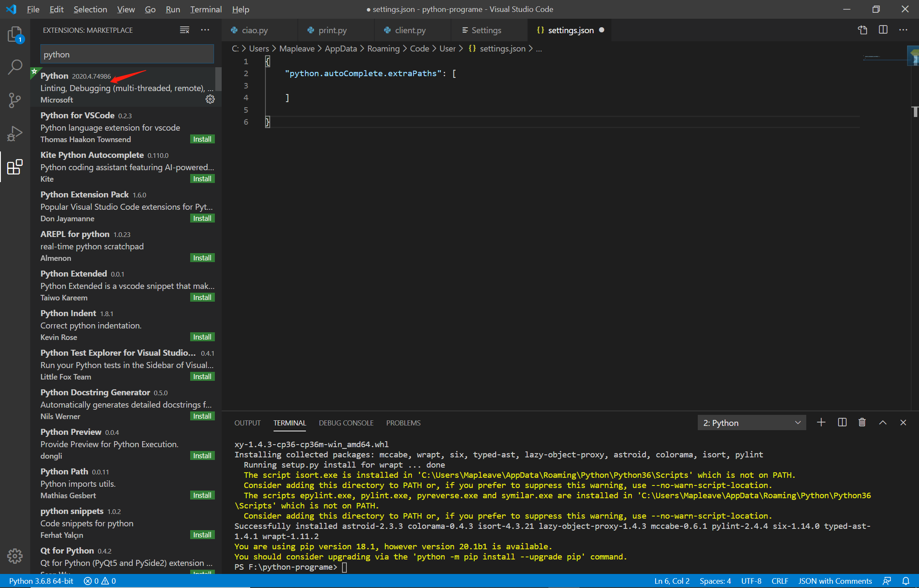Open the Manage gear at bottom of Activity Bar
This screenshot has width=919, height=588.
(15, 556)
